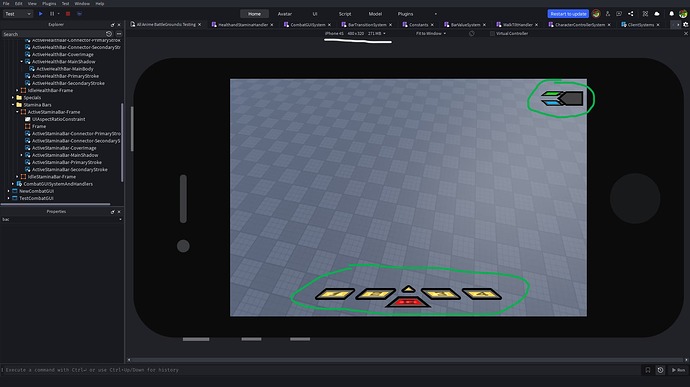Open the Toolbox grid icon

coord(645,14)
